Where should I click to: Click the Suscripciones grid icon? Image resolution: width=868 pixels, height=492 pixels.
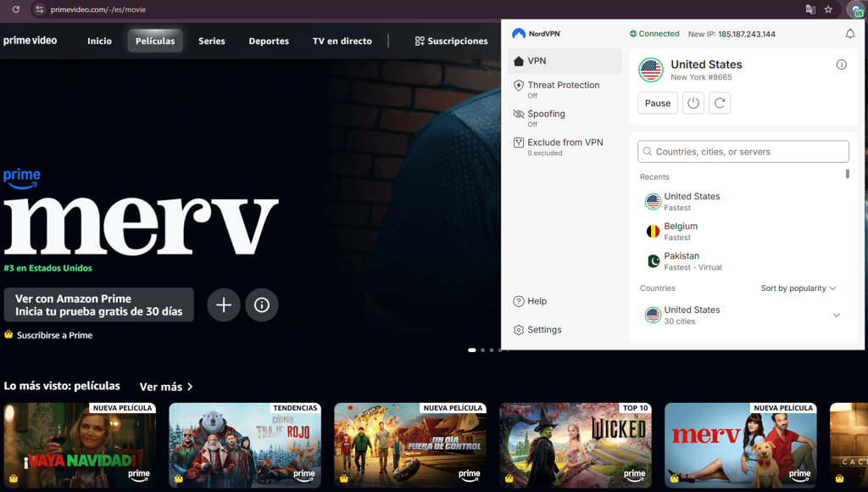(x=420, y=41)
